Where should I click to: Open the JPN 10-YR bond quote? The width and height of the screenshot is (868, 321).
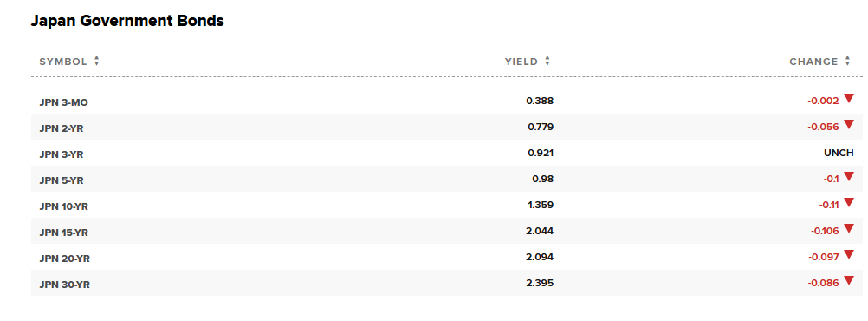[63, 206]
